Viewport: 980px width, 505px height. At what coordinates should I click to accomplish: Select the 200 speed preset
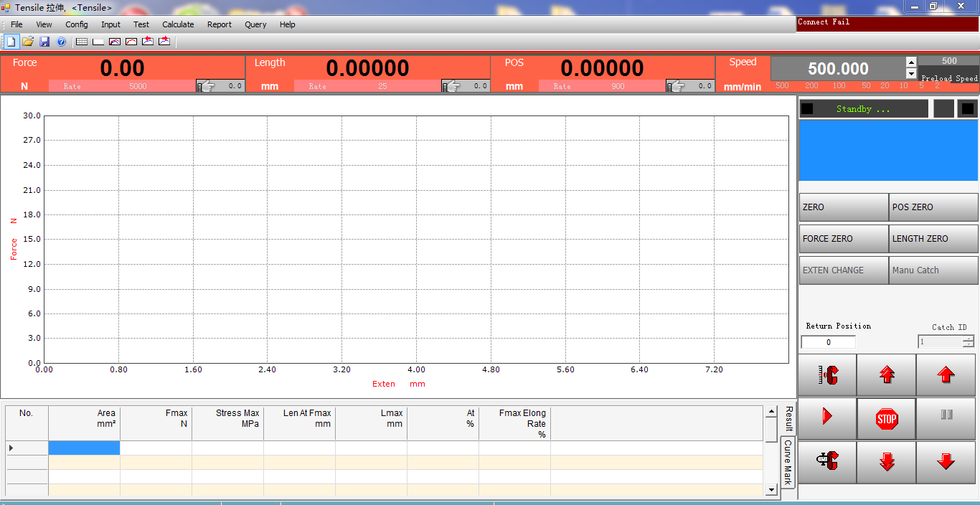pyautogui.click(x=811, y=86)
